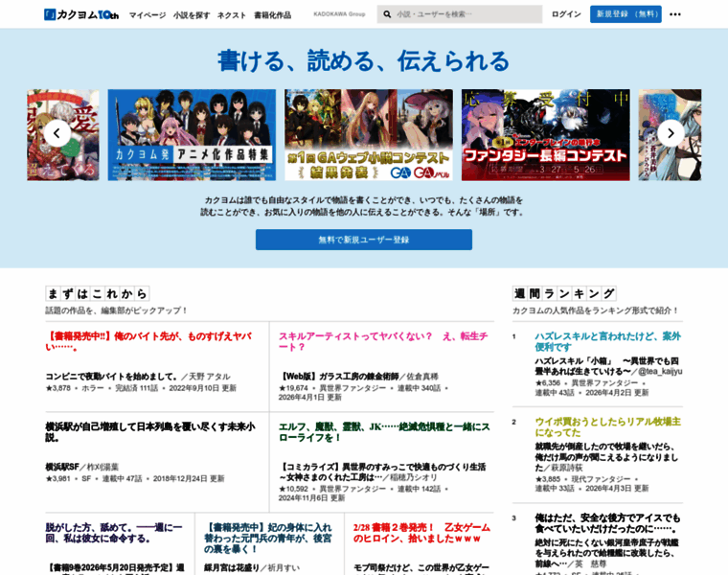Open author @tea_kaijyu
This screenshot has height=575, width=728.
[660, 371]
